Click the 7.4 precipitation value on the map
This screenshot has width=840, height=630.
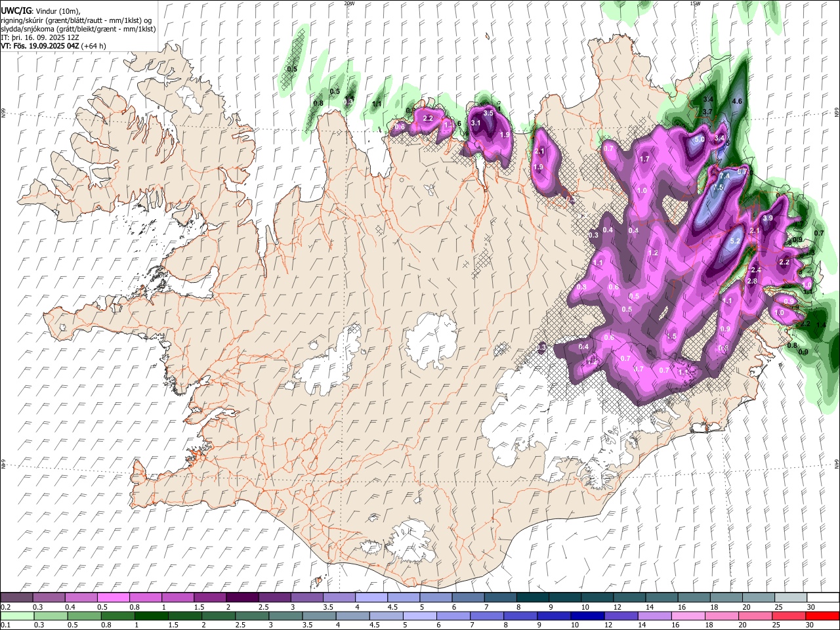tap(724, 177)
